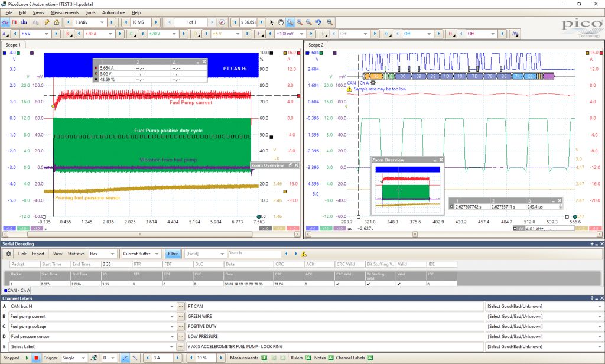Viewport: 605px width, 364px height.
Task: Open Channel B options button
Action: (69, 34)
